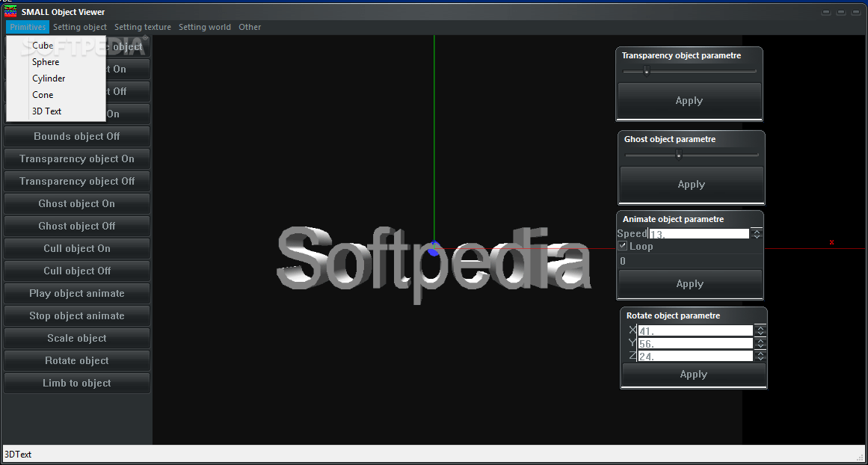The image size is (868, 465).
Task: Click Stop object animate button
Action: (77, 315)
